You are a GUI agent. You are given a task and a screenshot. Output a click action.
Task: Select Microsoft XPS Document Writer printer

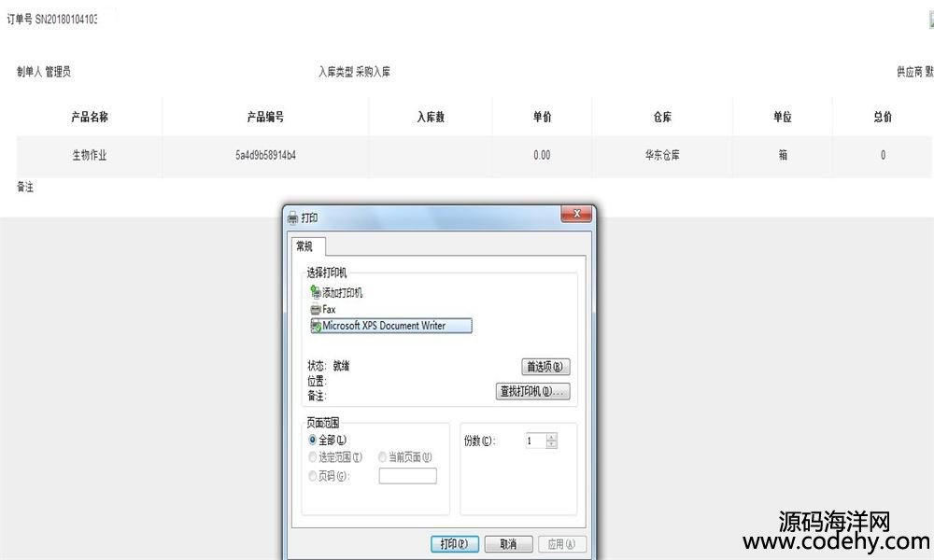click(390, 326)
